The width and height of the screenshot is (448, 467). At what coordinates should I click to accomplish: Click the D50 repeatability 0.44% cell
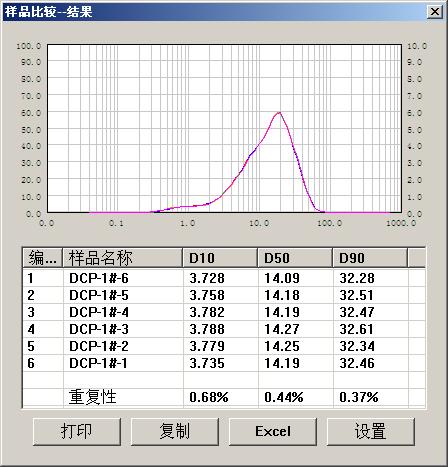click(x=284, y=397)
